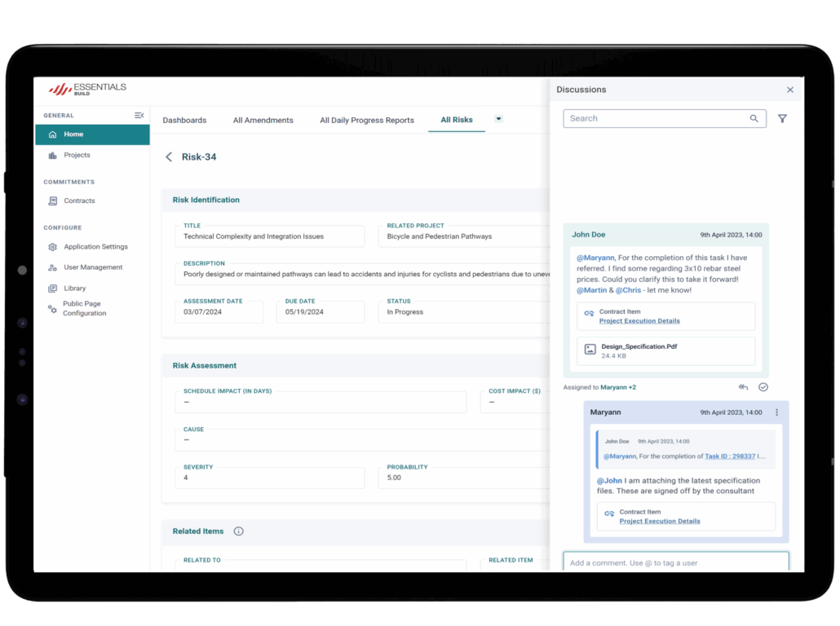Go back using the arrow beside Risk-34
This screenshot has height=626, width=840.
point(169,157)
